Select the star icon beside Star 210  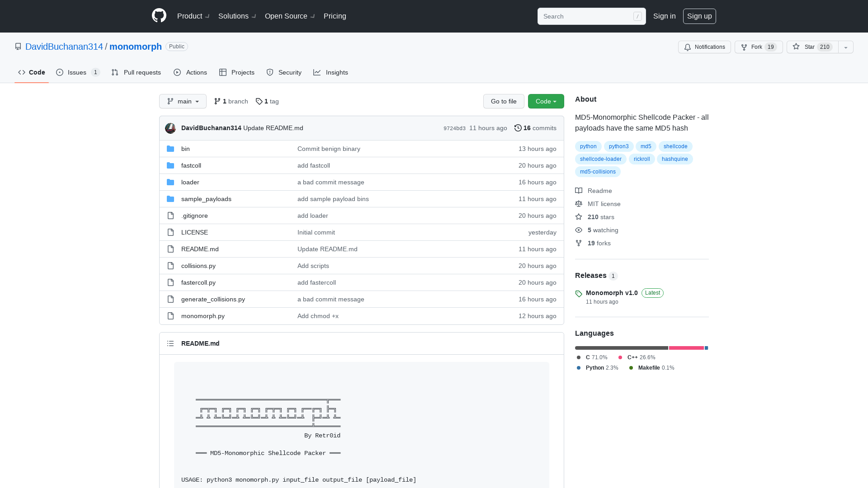(x=796, y=47)
